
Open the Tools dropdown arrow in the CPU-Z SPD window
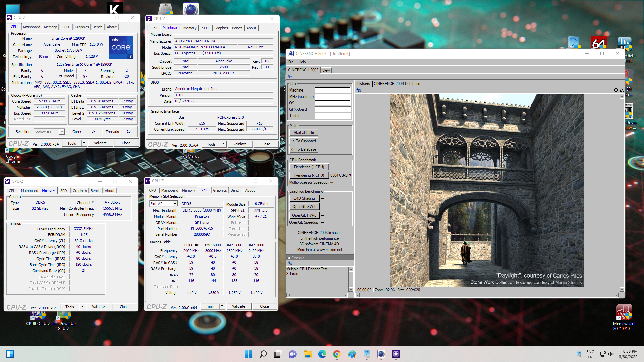point(222,306)
